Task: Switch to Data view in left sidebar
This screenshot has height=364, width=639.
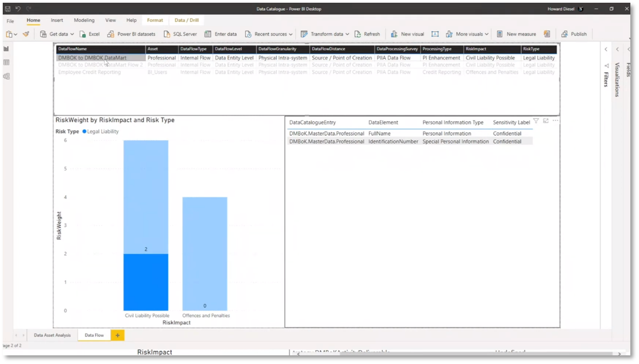Action: (x=6, y=62)
